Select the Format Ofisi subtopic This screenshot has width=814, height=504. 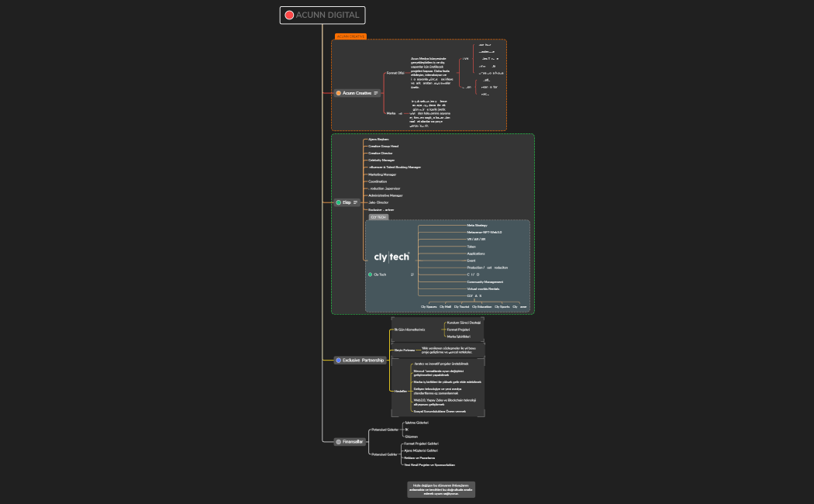pos(395,73)
